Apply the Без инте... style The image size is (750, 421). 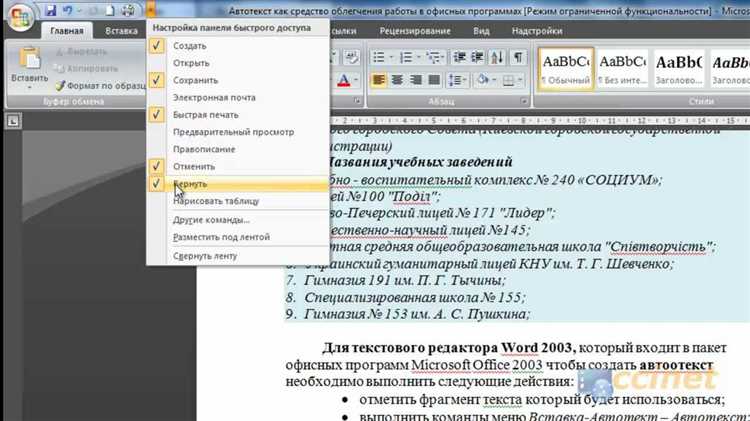point(622,68)
